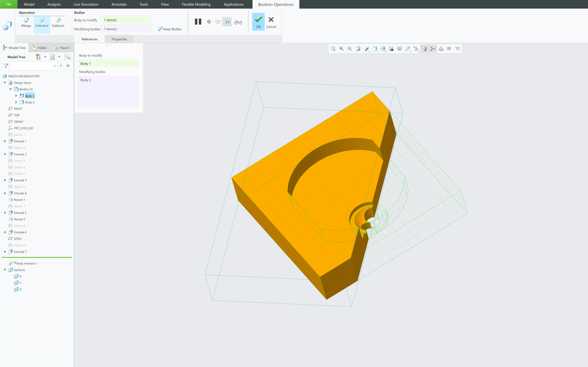
Task: Open the tree settings dropdown arrow
Action: pyautogui.click(x=45, y=57)
